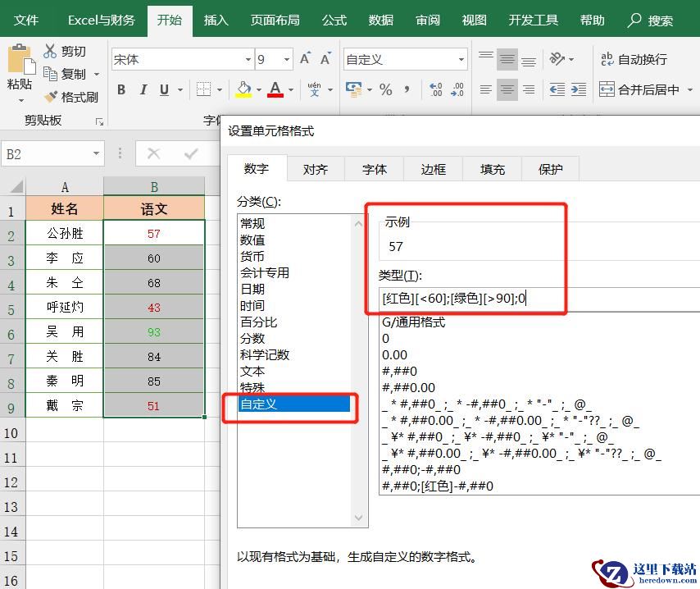Toggle bold formatting
This screenshot has height=589, width=700.
tap(121, 89)
